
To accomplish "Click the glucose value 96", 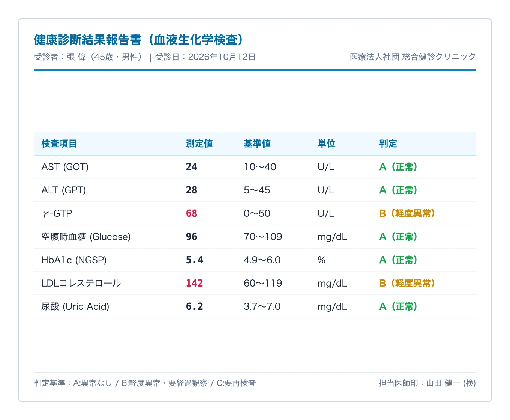I will coord(192,237).
